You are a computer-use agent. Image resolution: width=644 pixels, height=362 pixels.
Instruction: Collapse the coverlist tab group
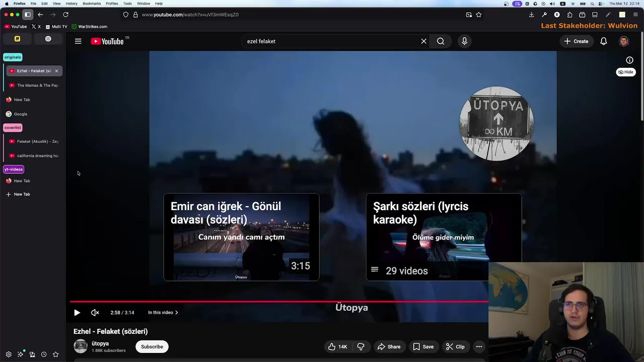[x=13, y=127]
